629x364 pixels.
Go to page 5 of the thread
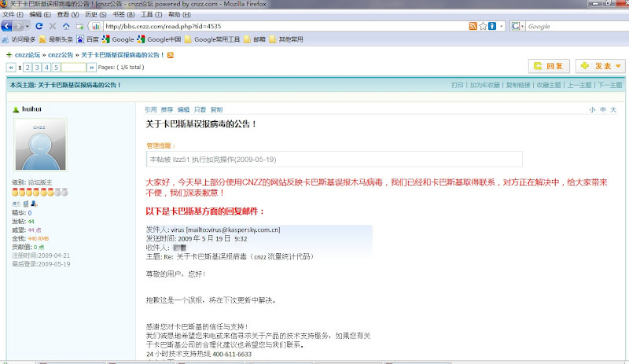[56, 68]
